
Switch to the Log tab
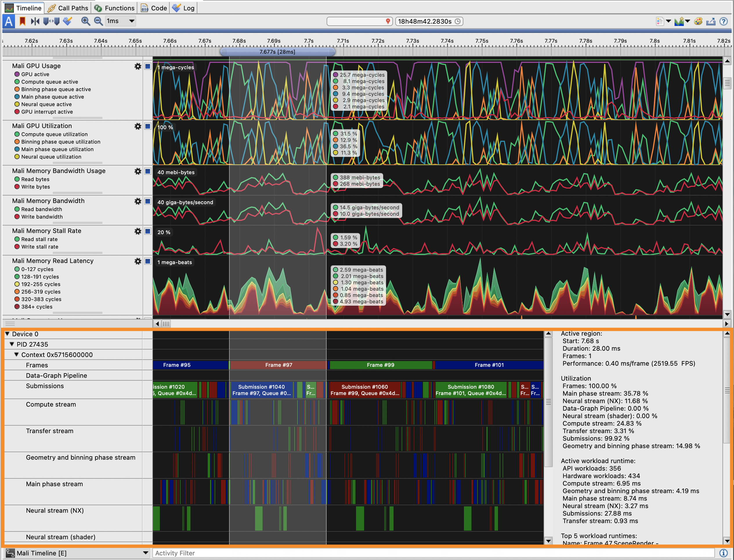183,8
